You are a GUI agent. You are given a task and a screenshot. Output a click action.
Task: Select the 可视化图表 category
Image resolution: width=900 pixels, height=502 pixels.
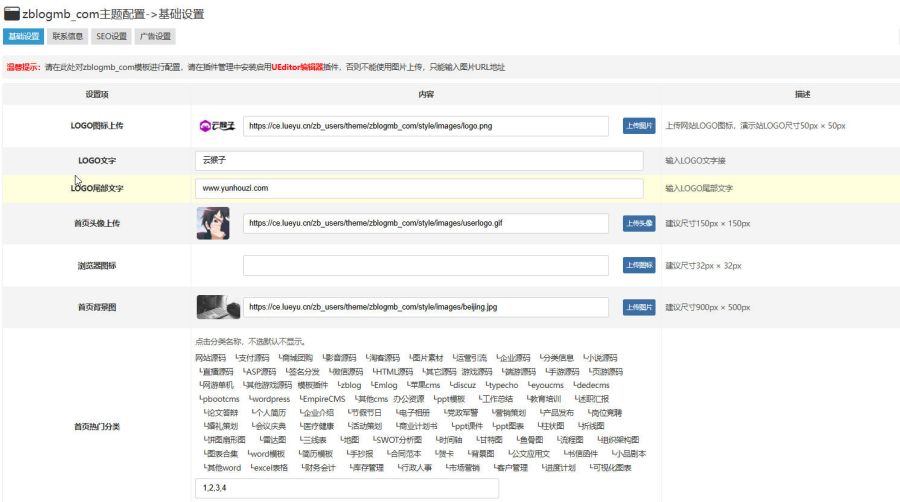[612, 468]
